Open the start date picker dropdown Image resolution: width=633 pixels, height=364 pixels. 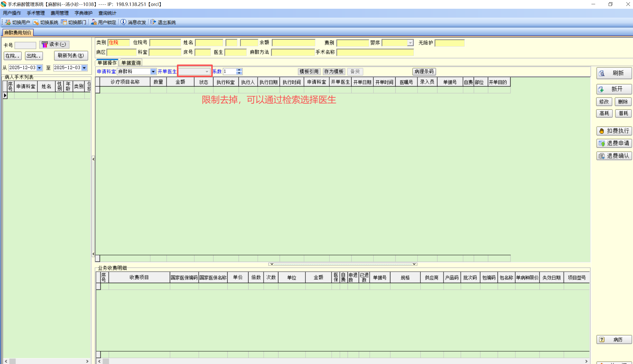point(40,68)
